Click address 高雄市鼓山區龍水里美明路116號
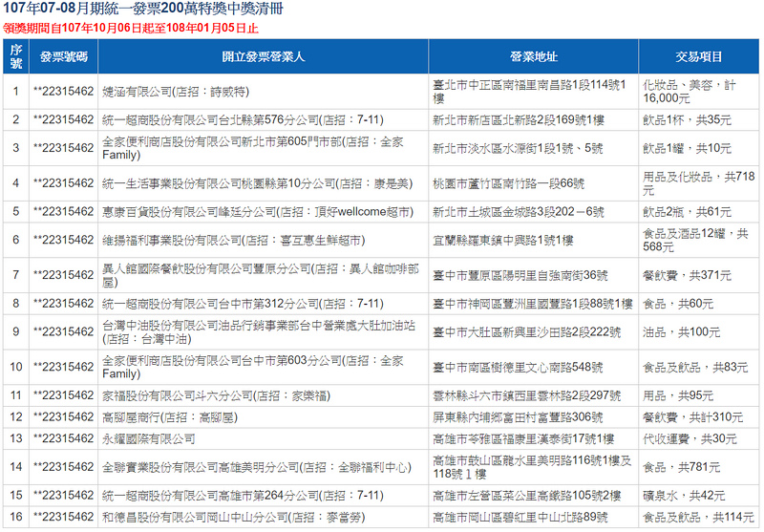764x532 pixels. tap(534, 467)
